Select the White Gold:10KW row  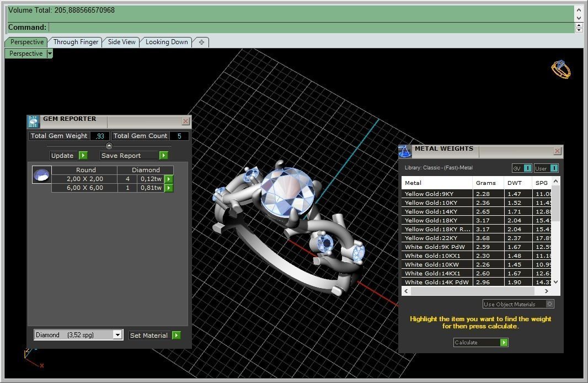click(x=476, y=264)
